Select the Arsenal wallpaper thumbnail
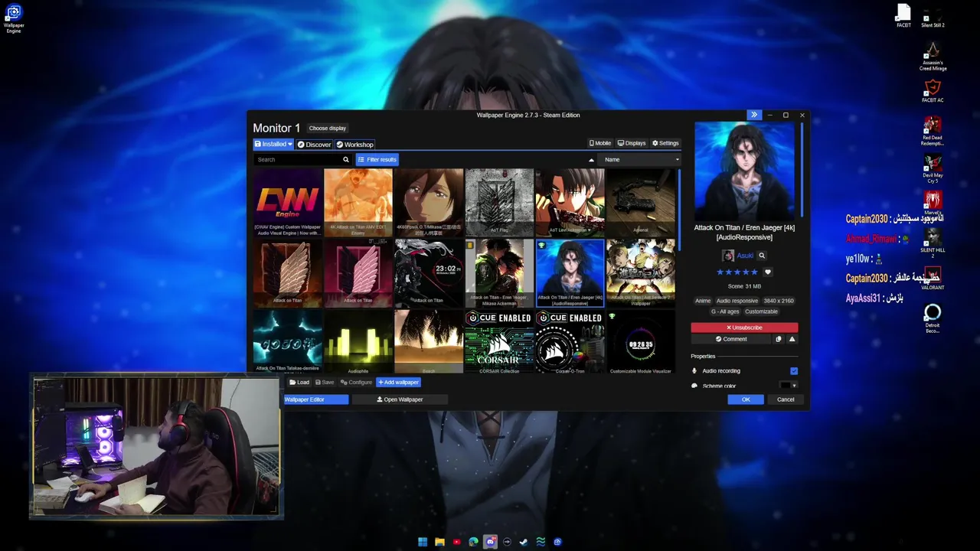Screen dimensions: 980x551 (x=640, y=202)
